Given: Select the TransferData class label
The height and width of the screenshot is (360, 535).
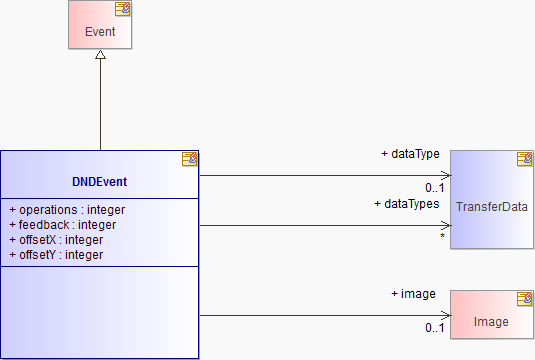Looking at the screenshot, I should point(492,207).
